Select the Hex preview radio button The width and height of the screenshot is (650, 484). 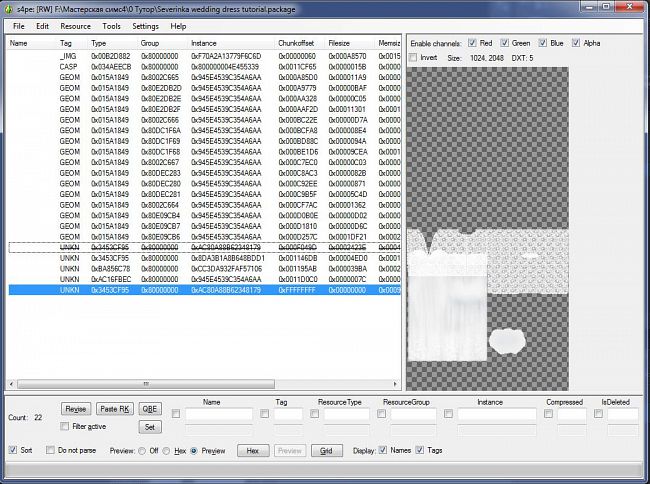click(x=168, y=451)
